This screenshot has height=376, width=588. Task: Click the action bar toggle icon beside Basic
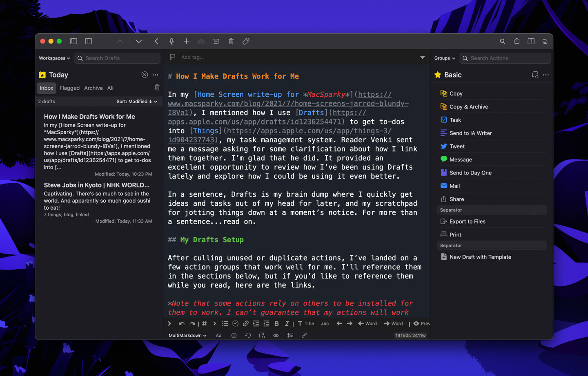click(x=535, y=75)
